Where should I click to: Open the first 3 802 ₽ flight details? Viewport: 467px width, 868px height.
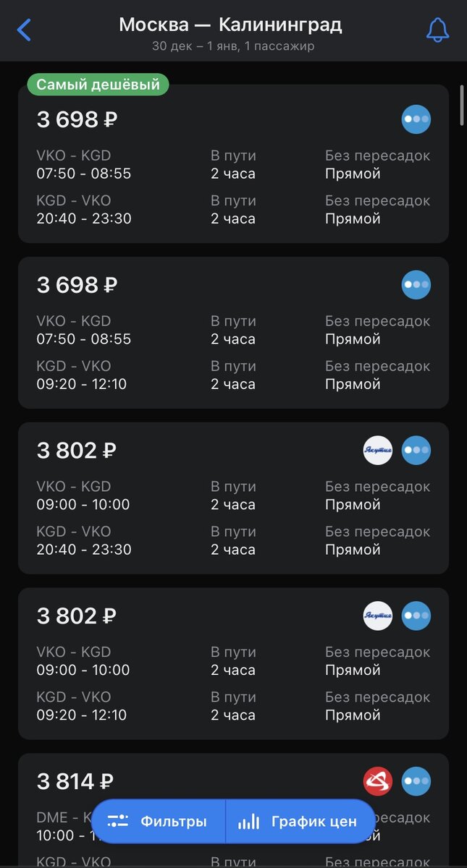[233, 499]
